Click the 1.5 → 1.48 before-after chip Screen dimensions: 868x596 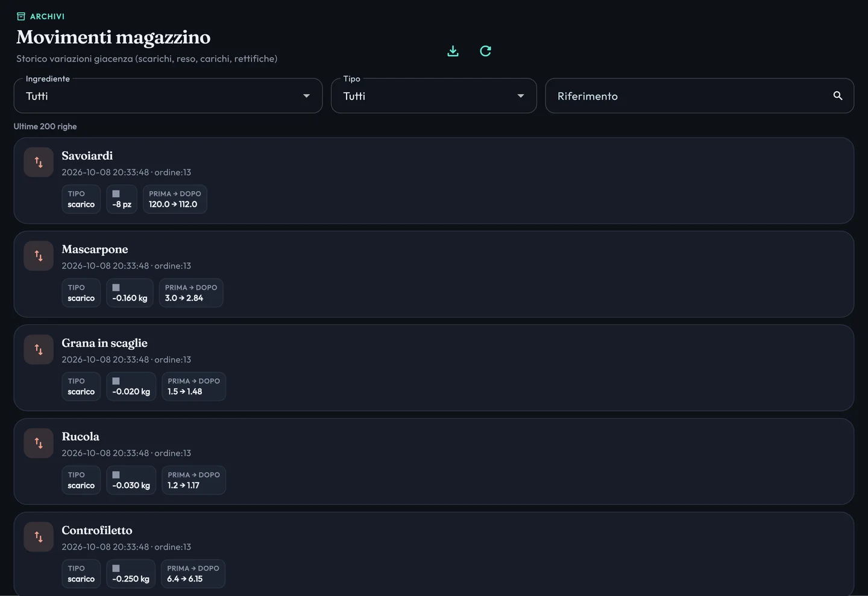point(193,387)
